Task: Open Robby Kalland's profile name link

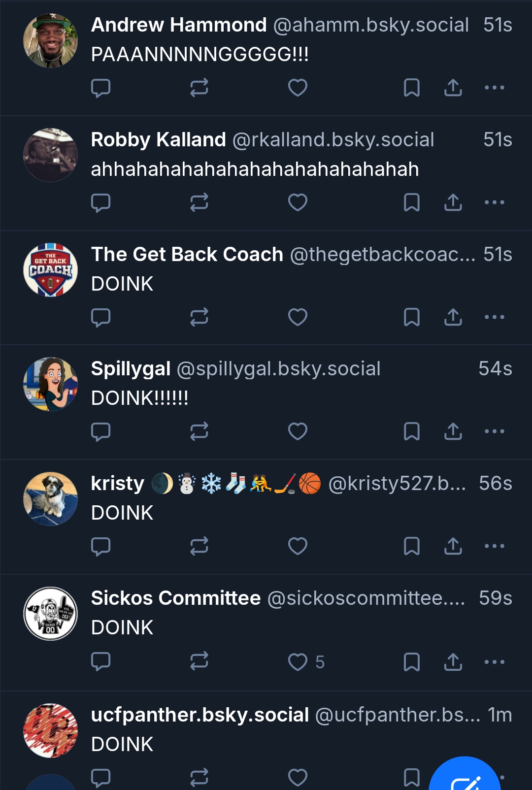Action: [x=158, y=140]
